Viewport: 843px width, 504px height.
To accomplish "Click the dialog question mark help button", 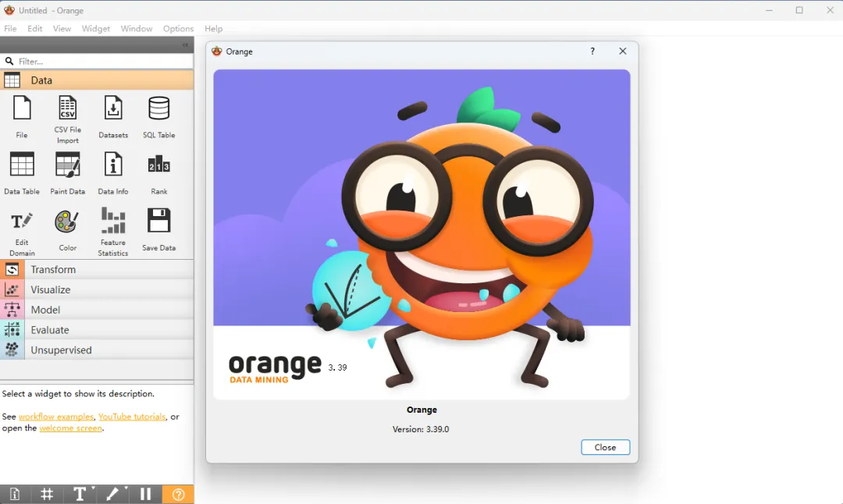I will (x=592, y=51).
